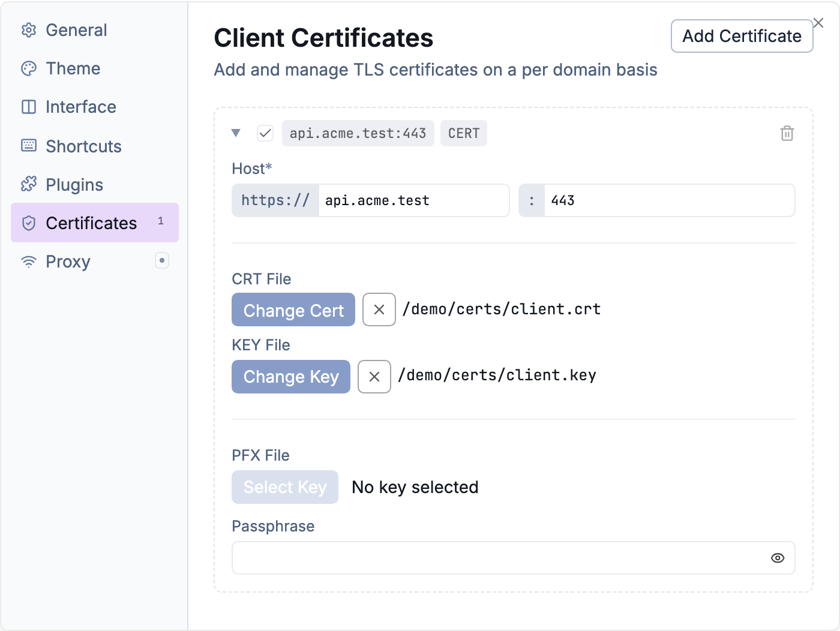840x631 pixels.
Task: Clear the CRT file with X
Action: 379,310
